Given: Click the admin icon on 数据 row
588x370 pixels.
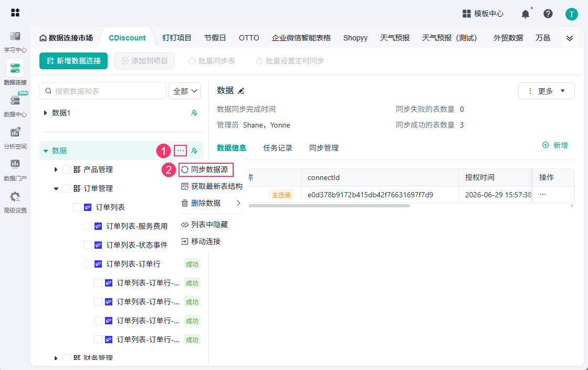Looking at the screenshot, I should (194, 151).
